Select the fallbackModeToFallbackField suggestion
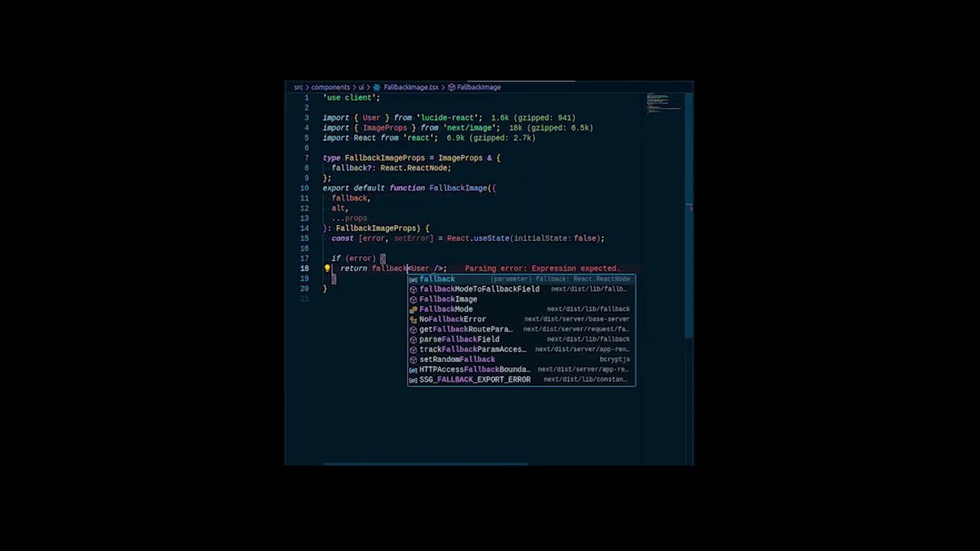The width and height of the screenshot is (980, 551). click(521, 289)
